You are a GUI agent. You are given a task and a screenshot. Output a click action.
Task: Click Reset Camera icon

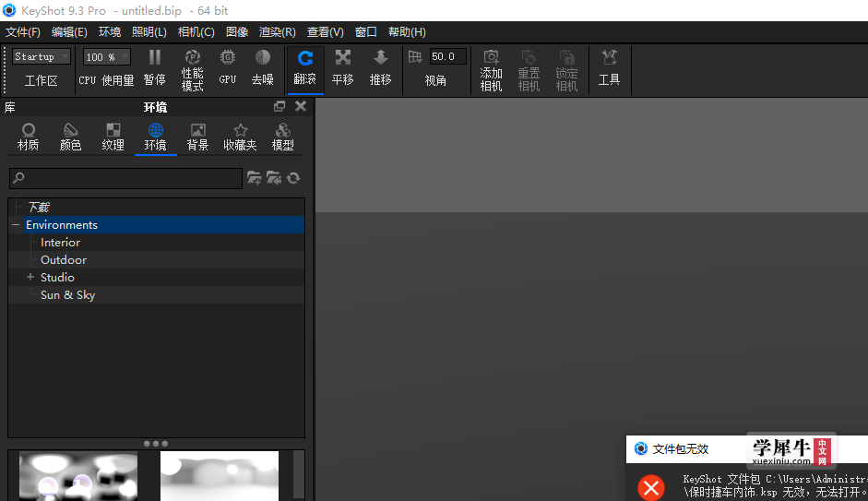click(529, 57)
